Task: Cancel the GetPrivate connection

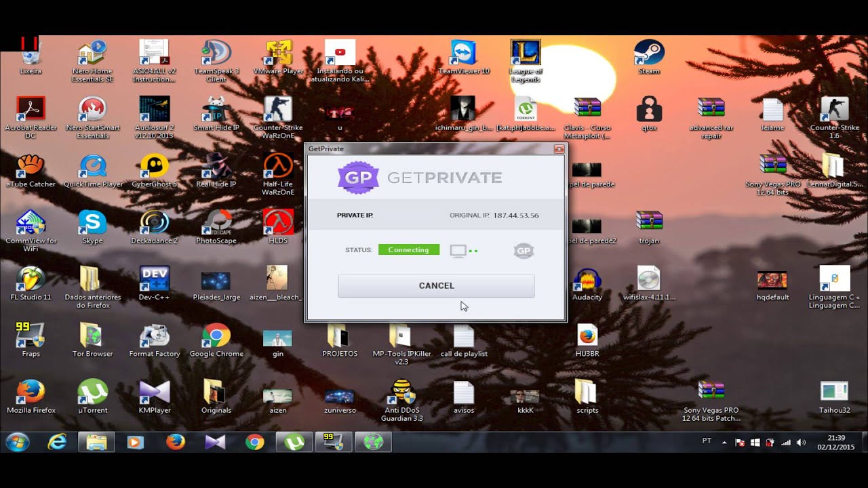Action: point(436,285)
